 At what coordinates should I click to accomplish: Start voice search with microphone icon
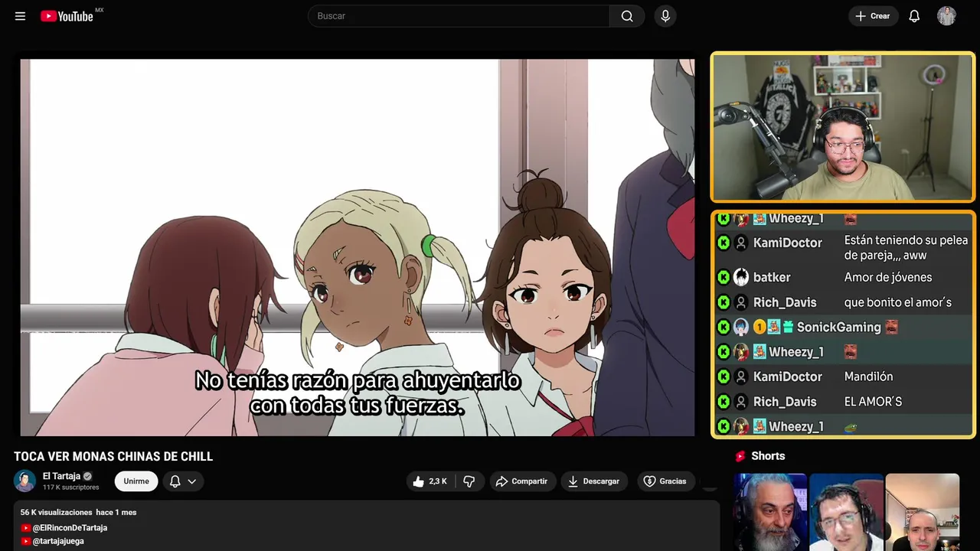[665, 16]
